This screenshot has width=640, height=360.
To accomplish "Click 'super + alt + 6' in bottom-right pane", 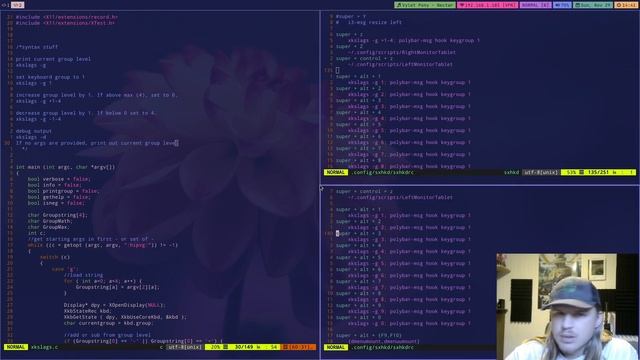I will (x=358, y=269).
